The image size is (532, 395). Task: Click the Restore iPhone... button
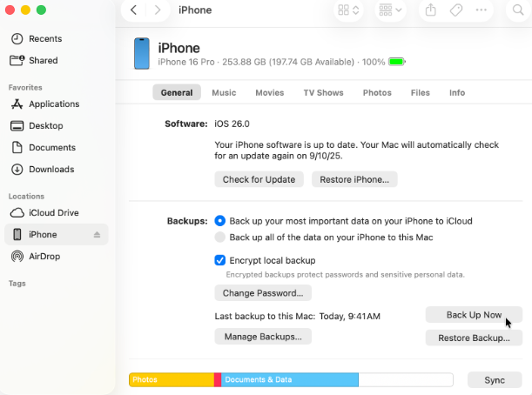pos(354,179)
